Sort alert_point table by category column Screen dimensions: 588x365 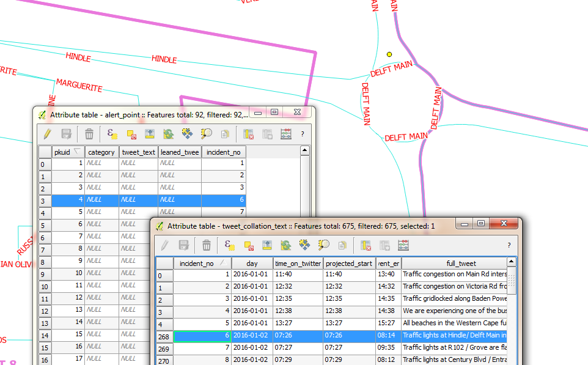click(x=101, y=152)
